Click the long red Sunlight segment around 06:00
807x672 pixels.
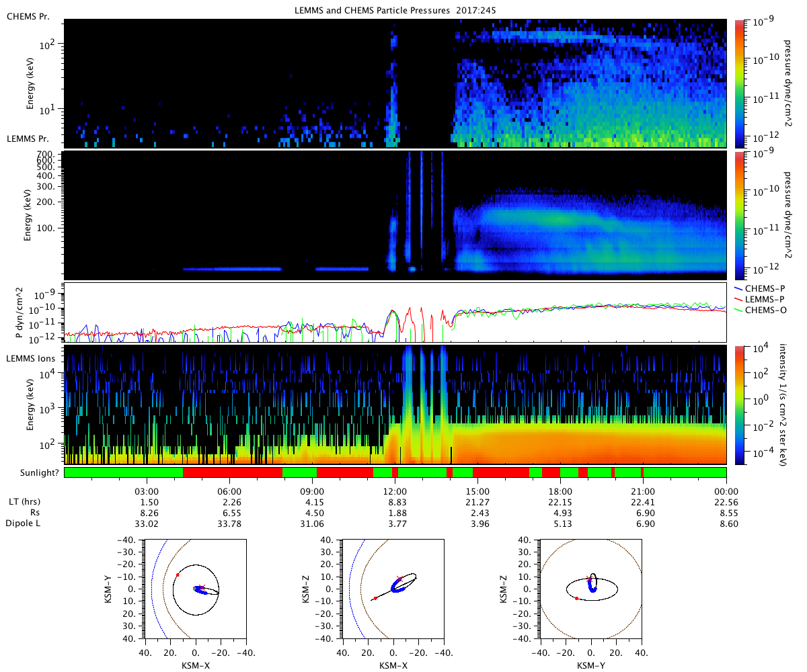click(233, 472)
